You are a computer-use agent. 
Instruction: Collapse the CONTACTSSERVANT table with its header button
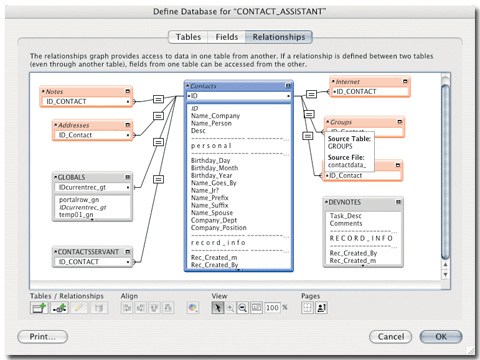128,252
